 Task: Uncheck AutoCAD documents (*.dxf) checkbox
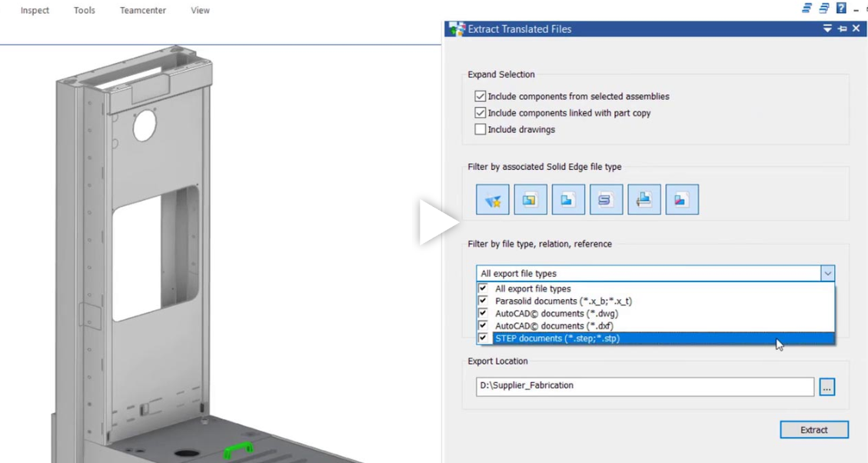pyautogui.click(x=483, y=325)
